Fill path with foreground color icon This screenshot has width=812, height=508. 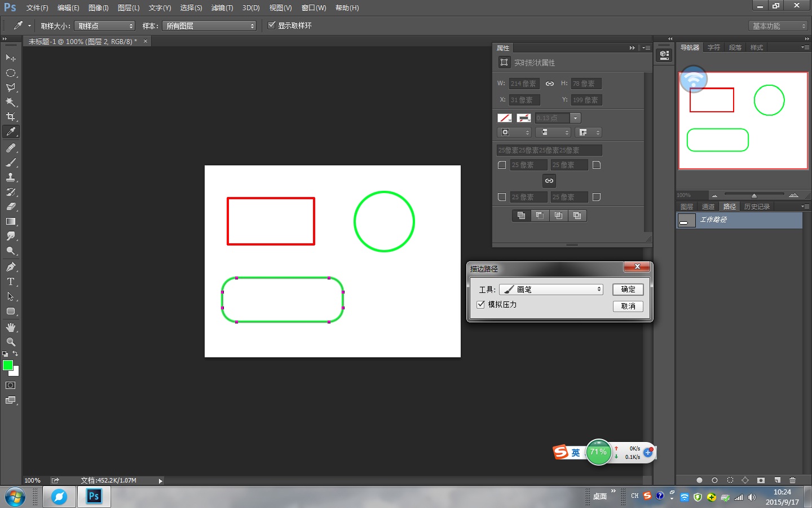coord(699,480)
